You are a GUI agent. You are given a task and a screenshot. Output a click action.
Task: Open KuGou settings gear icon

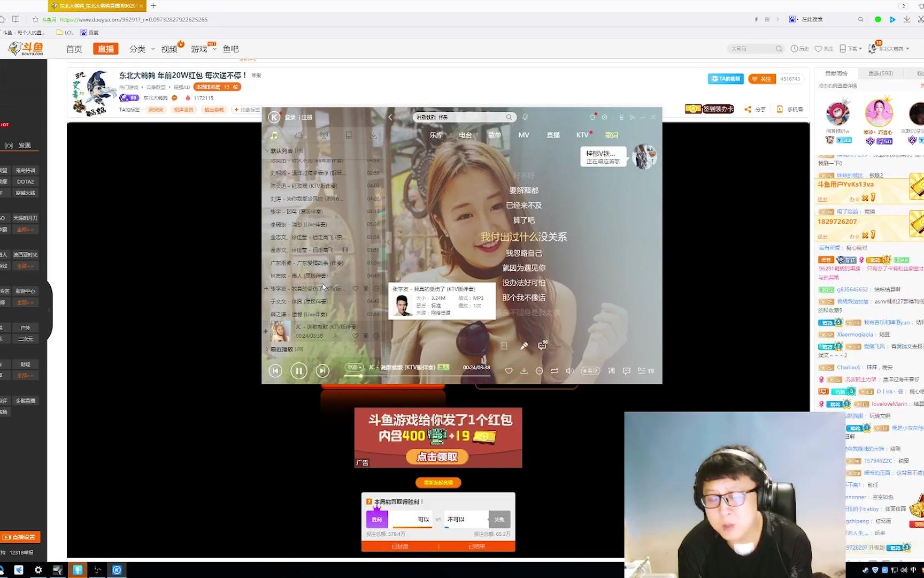click(605, 117)
